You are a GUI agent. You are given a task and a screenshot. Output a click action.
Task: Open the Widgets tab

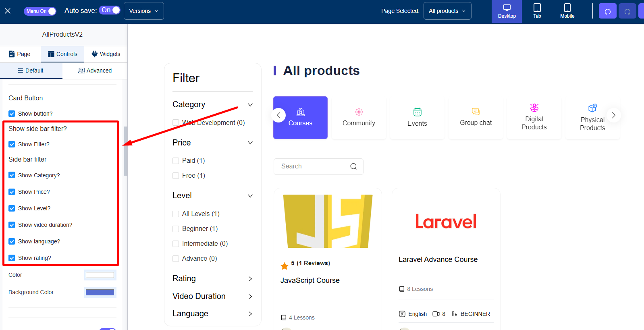106,54
